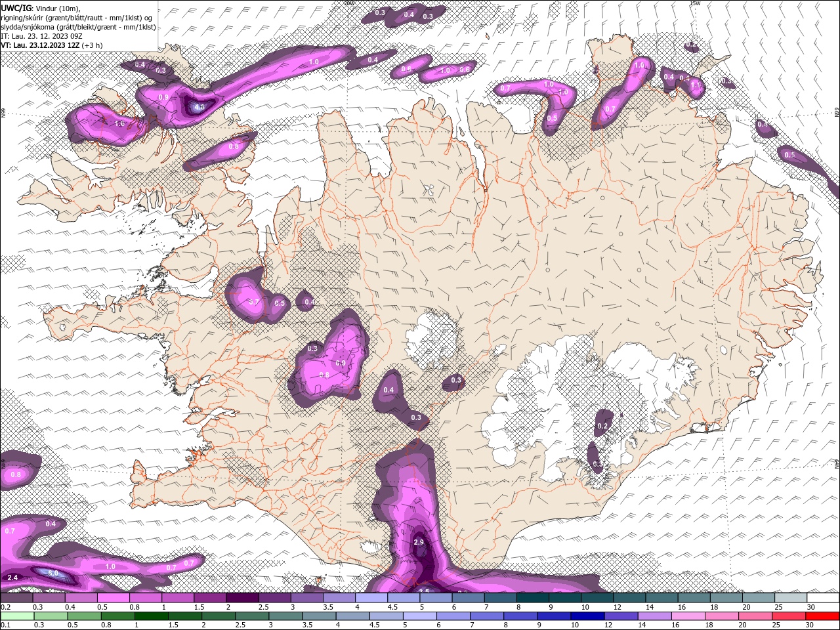Select the dark teal upper legend swatch at 8
The height and width of the screenshot is (630, 840).
(x=532, y=598)
